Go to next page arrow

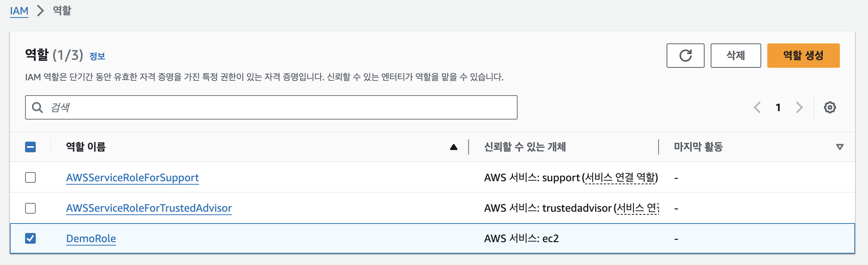(799, 108)
